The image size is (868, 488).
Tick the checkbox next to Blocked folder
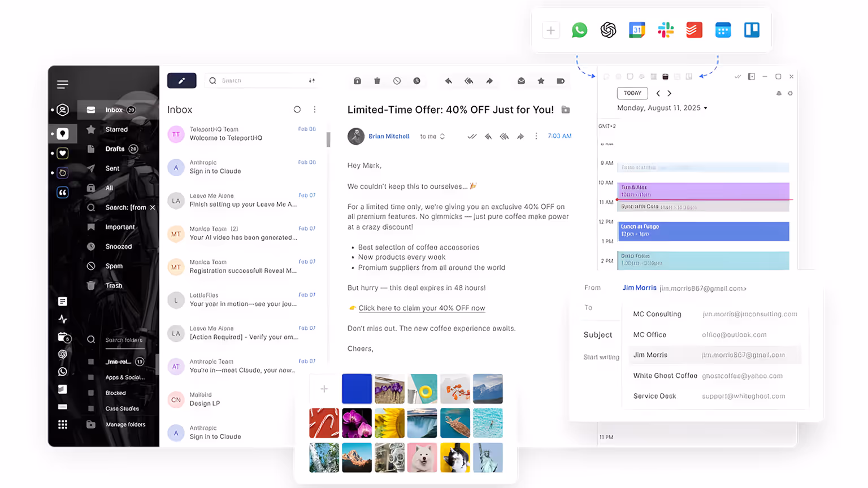90,393
